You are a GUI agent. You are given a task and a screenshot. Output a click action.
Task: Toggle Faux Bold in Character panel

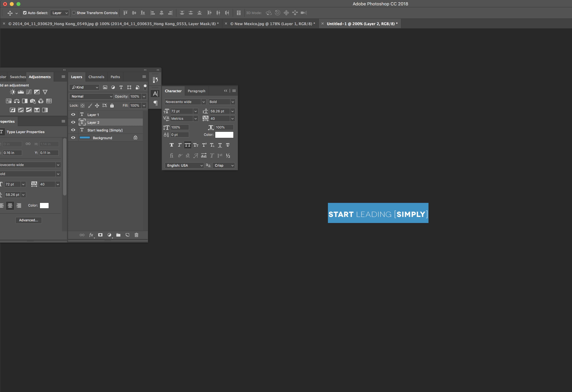171,145
